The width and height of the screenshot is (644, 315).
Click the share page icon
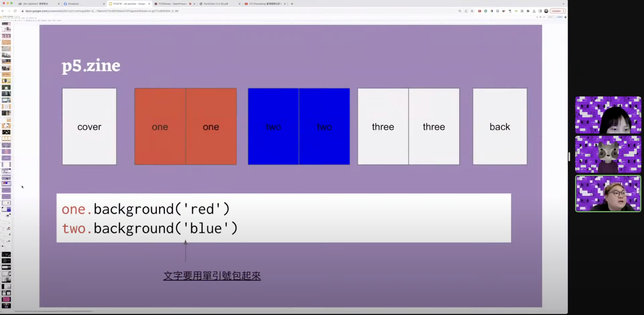tap(466, 11)
